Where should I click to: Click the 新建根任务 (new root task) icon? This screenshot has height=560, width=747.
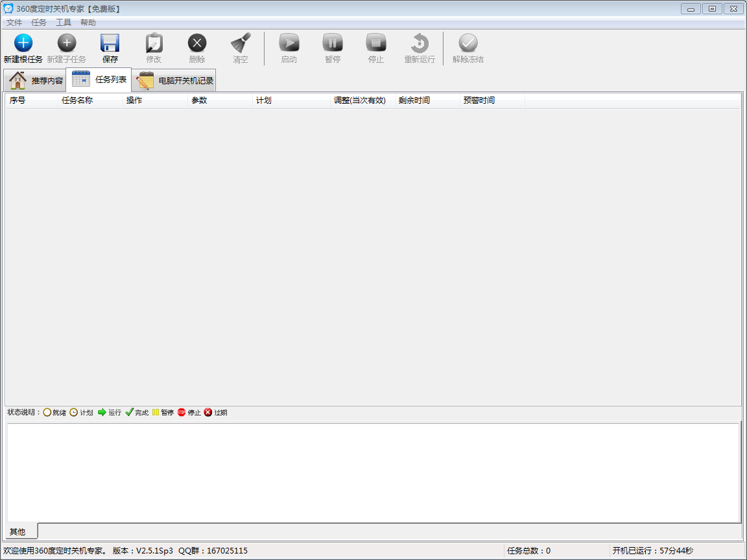[23, 43]
